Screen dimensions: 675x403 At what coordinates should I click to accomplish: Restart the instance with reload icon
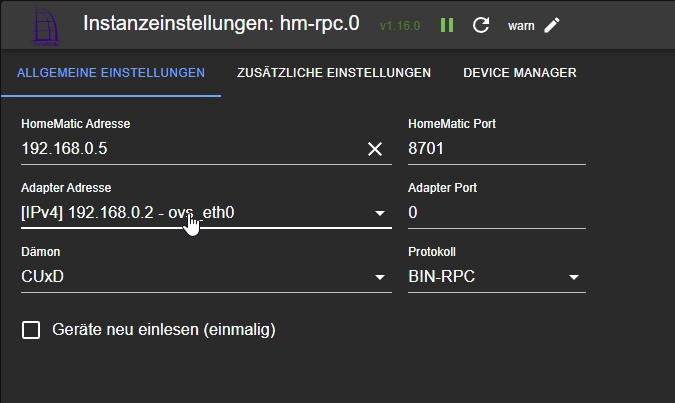tap(480, 25)
